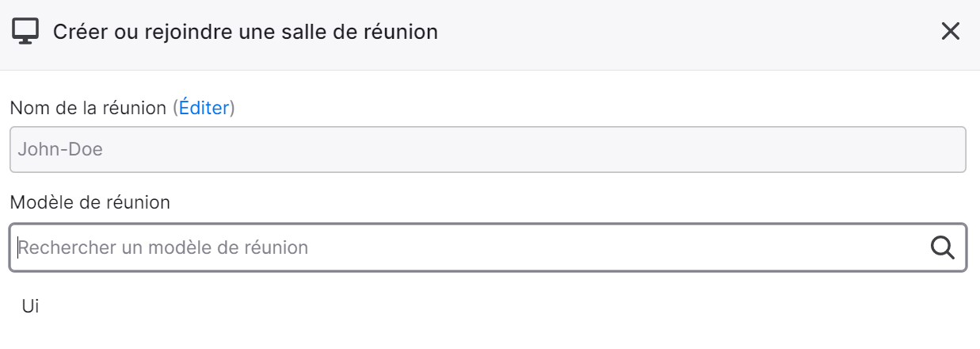Click the John-Doe placeholder text
Viewport: 980px width, 349px height.
(x=60, y=149)
